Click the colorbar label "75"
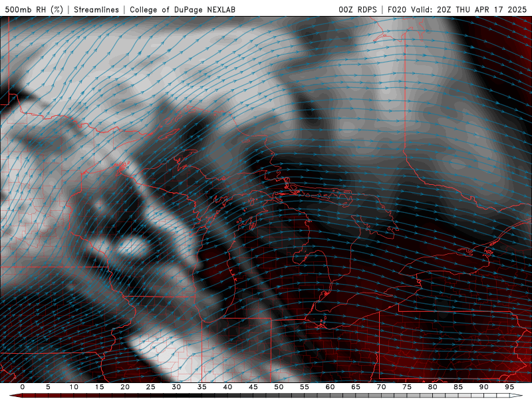 click(x=407, y=387)
